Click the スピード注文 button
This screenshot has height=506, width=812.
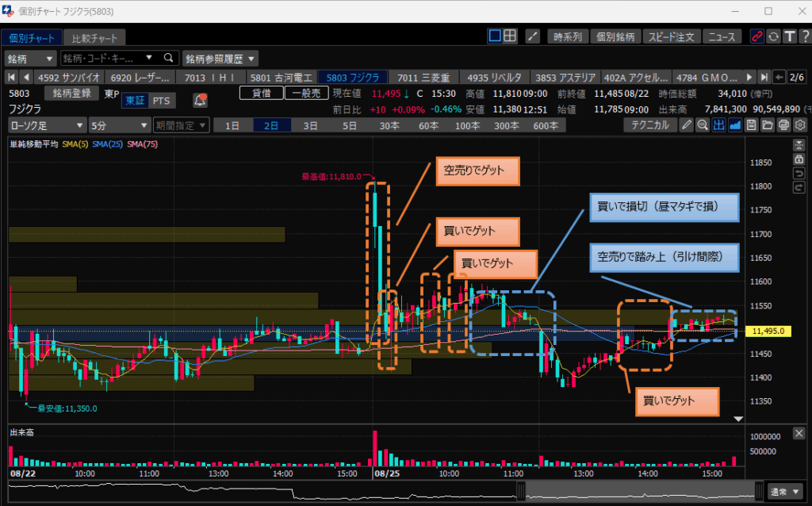click(671, 36)
